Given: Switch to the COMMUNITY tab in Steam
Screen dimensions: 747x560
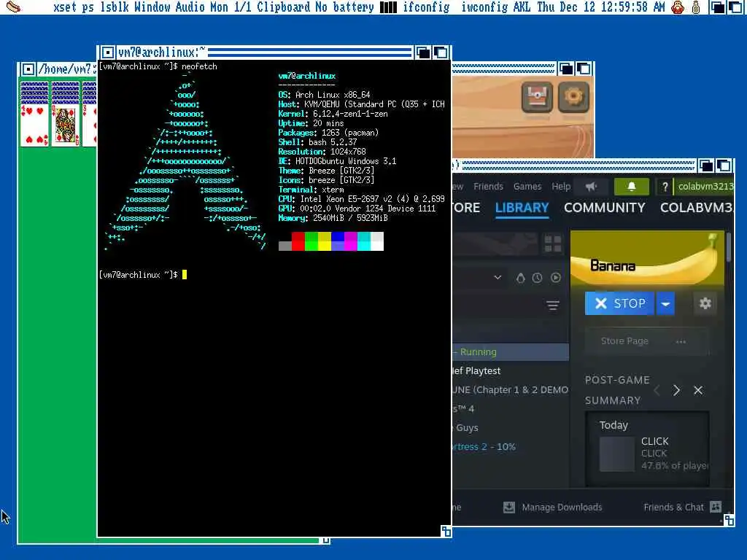Looking at the screenshot, I should click(604, 208).
